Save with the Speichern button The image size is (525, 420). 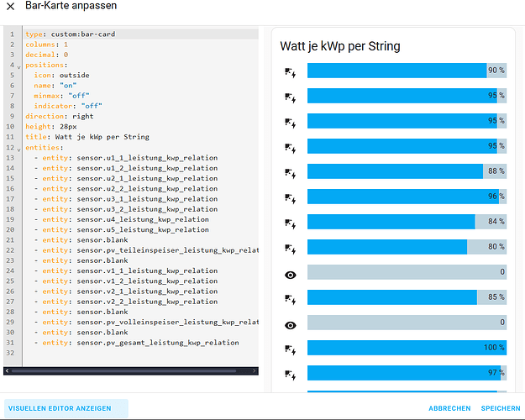pos(500,408)
